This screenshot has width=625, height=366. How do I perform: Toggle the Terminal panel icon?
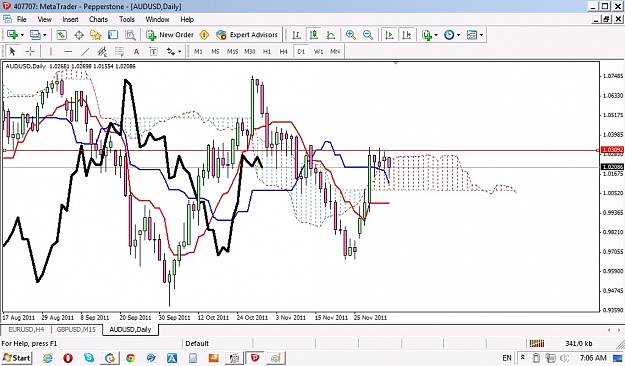coord(113,35)
